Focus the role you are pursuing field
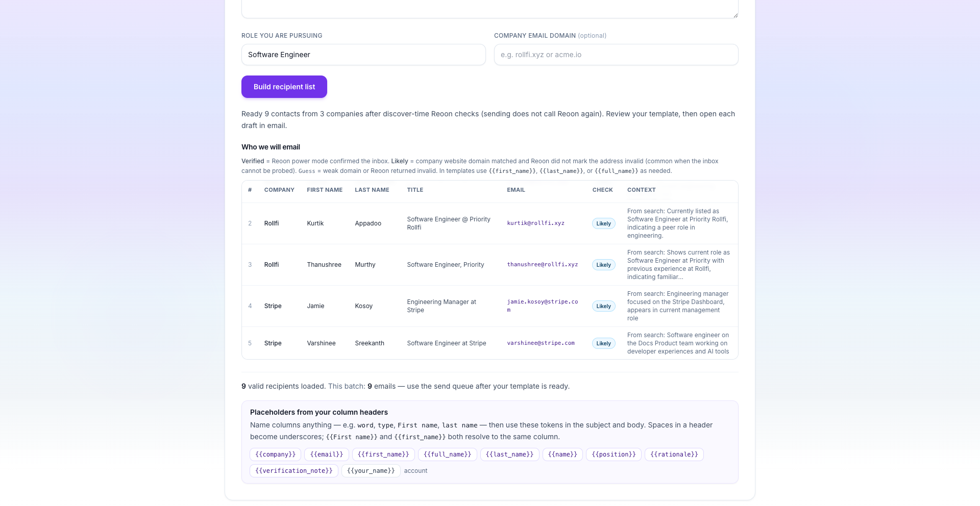The width and height of the screenshot is (980, 506). click(x=363, y=55)
